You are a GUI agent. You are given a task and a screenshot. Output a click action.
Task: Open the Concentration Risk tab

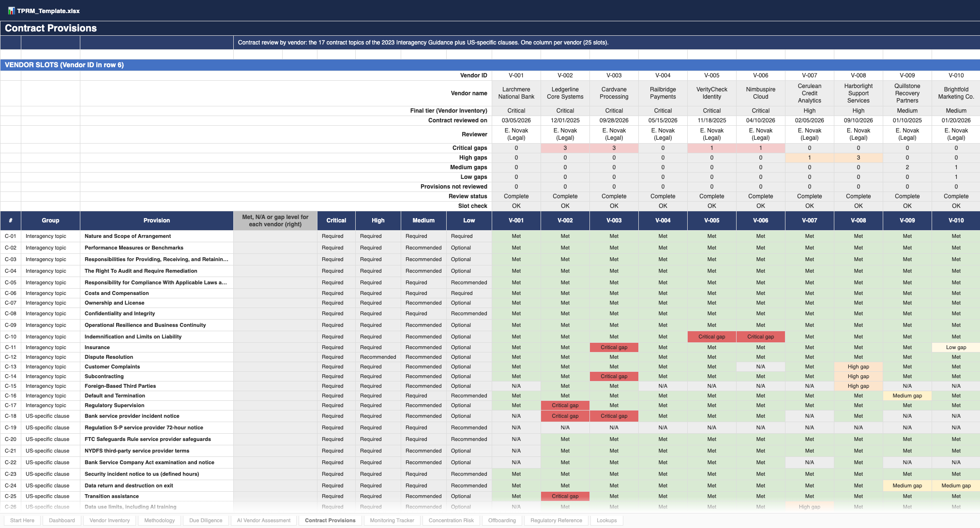(x=452, y=520)
